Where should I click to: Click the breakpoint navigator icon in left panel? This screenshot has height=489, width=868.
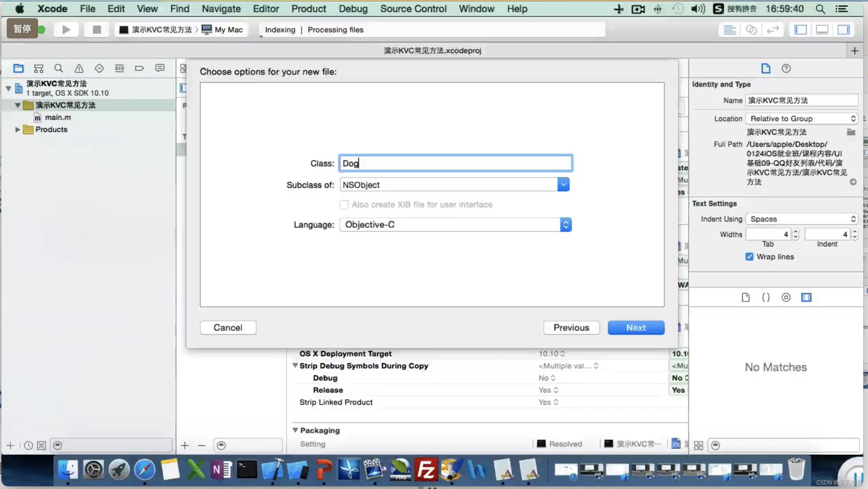tap(139, 67)
